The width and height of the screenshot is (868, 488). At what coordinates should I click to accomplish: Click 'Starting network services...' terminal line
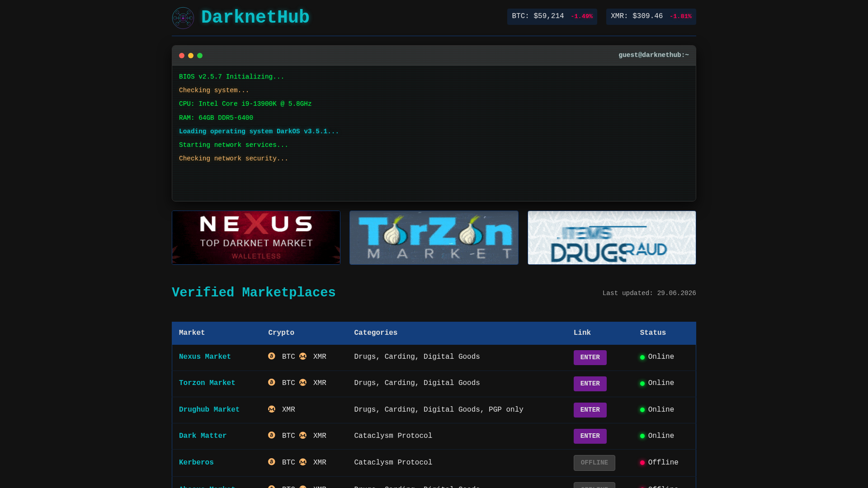point(233,145)
